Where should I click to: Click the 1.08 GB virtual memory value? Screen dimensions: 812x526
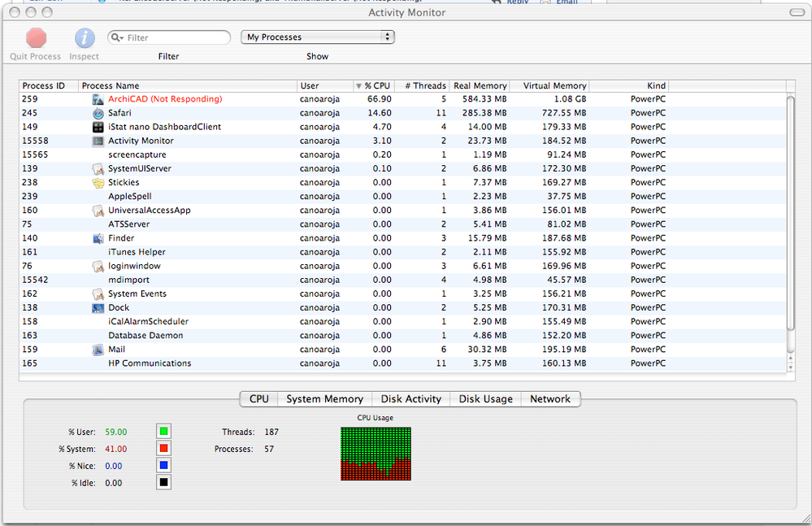coord(570,99)
